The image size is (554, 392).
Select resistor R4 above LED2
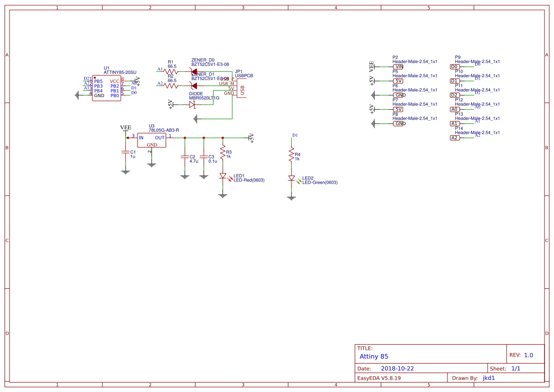pos(292,155)
